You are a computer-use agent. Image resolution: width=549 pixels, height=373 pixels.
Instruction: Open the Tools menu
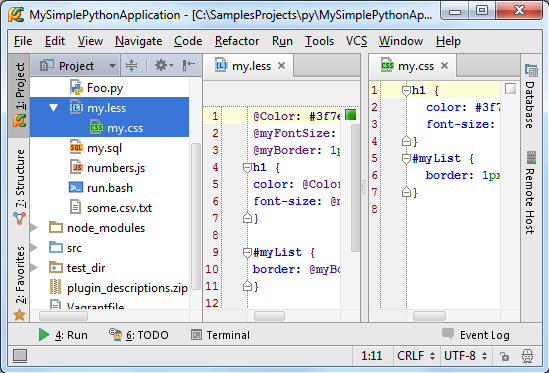tap(319, 41)
